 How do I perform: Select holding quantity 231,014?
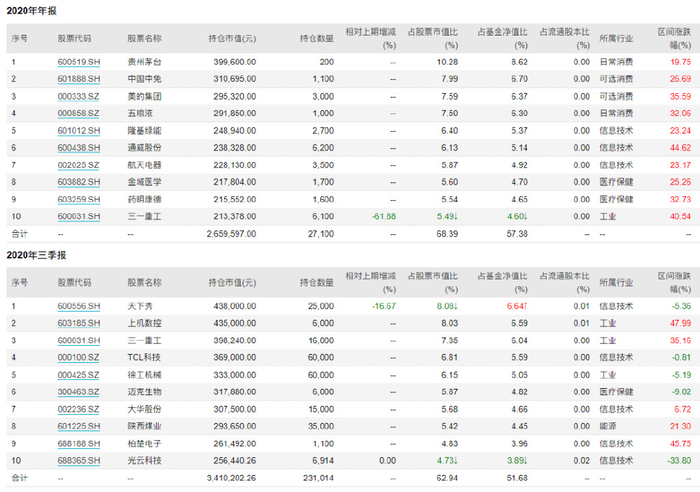[318, 478]
